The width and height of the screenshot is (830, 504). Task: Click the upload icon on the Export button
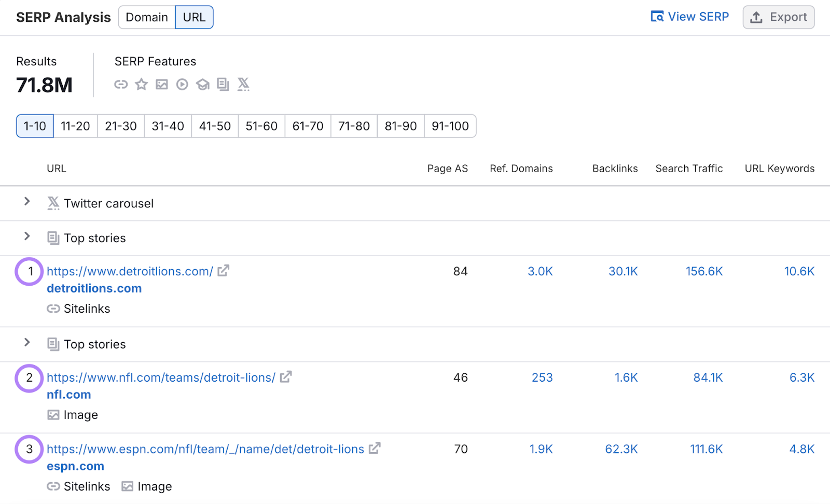[756, 17]
